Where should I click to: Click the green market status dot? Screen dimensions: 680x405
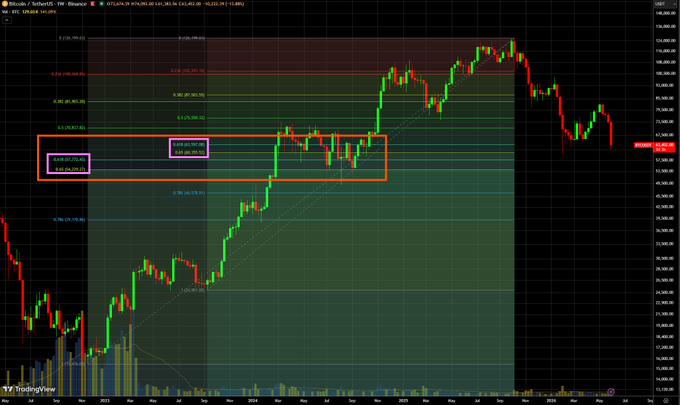101,4
